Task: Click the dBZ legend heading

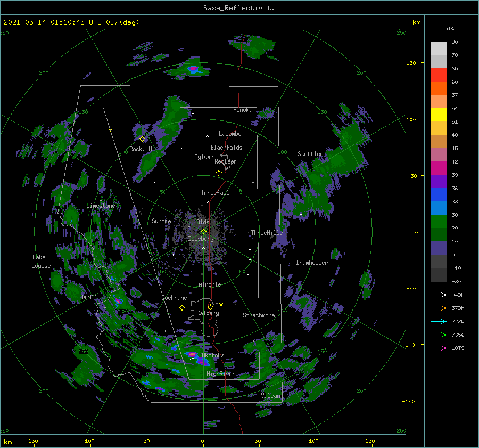Action: pyautogui.click(x=451, y=28)
